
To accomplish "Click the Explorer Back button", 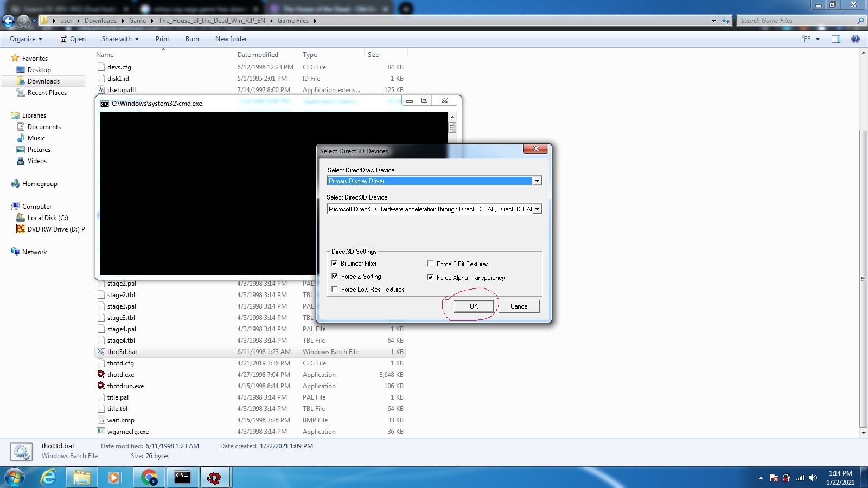I will 8,21.
